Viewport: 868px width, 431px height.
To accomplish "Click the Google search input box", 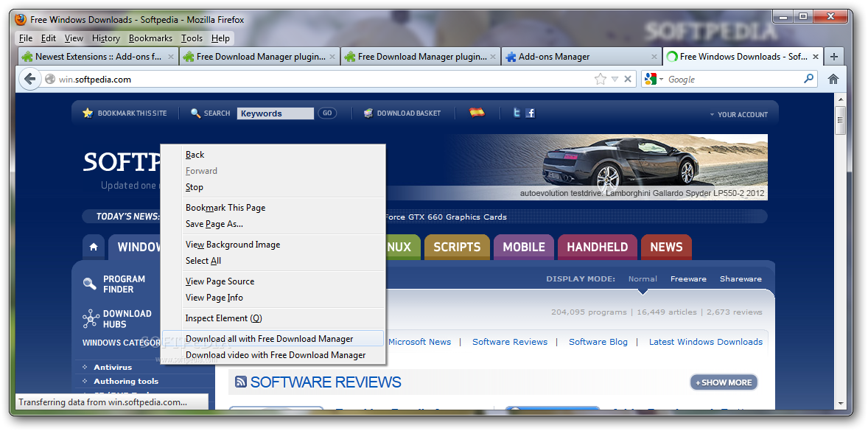I will pyautogui.click(x=733, y=79).
